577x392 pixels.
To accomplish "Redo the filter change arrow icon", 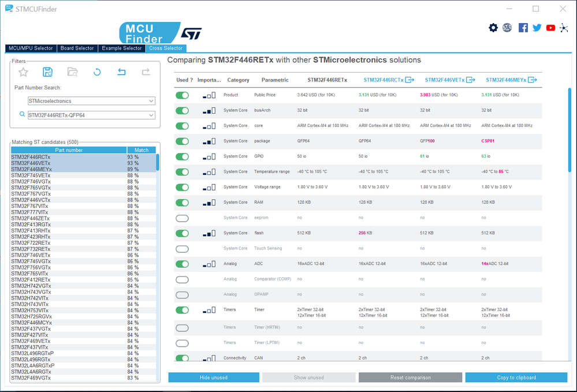I will coord(146,72).
